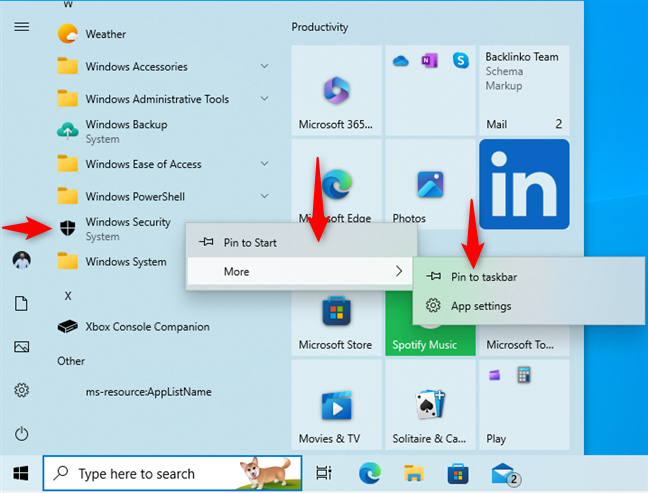
Task: Open the Microsoft 365 tile
Action: coord(336,91)
